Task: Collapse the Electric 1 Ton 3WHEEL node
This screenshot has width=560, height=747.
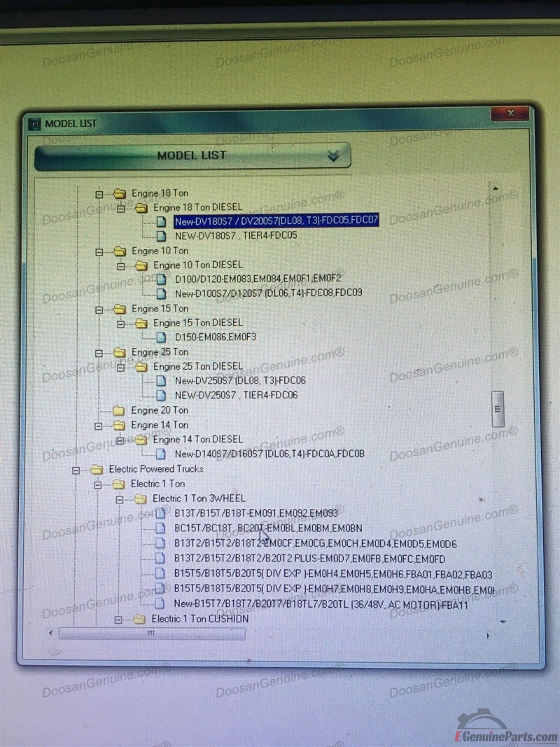Action: click(x=120, y=499)
